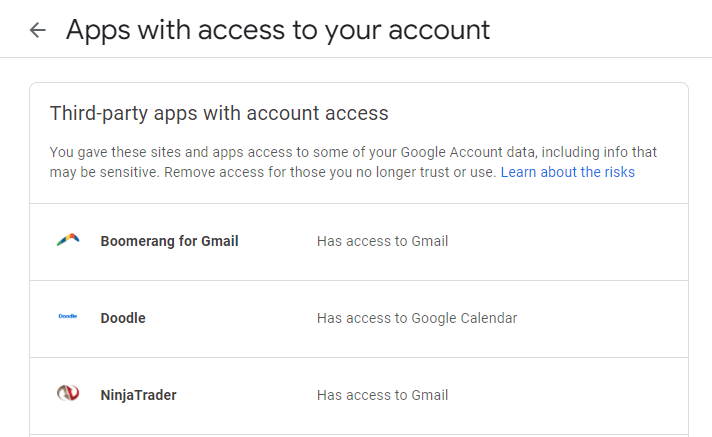Viewport: 712px width, 437px height.
Task: Expand the Doodle app name entry
Action: tap(123, 318)
